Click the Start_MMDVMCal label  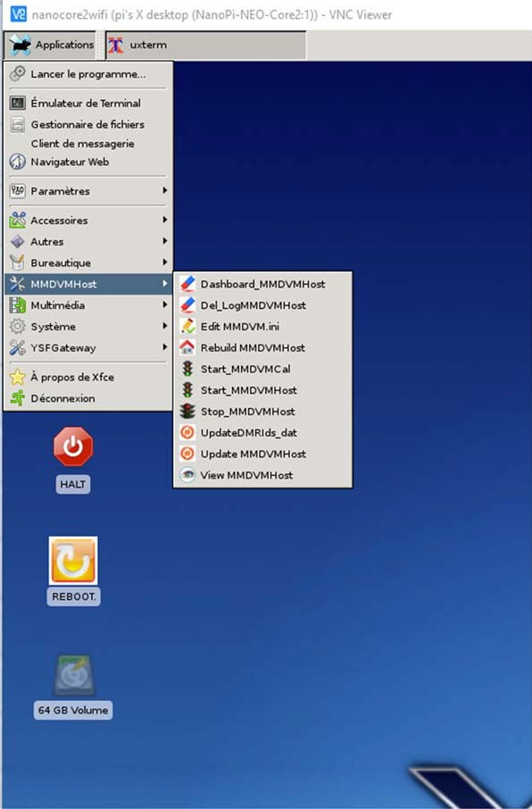245,369
